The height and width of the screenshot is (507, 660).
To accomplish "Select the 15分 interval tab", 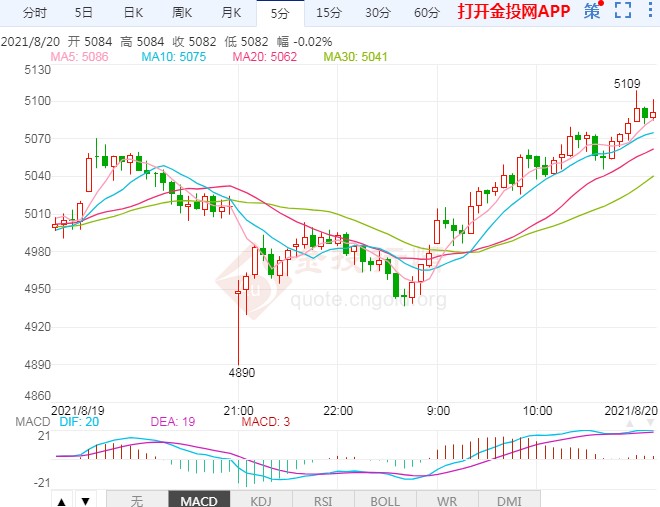I will point(328,13).
